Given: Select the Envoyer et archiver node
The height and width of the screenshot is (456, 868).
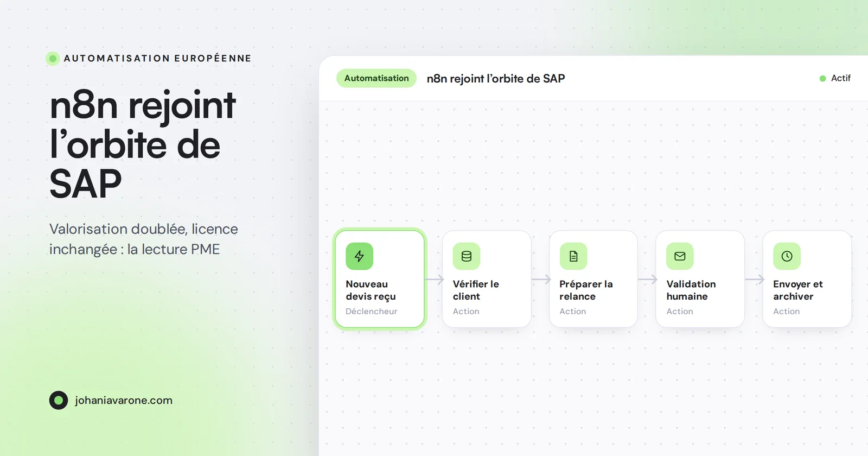Looking at the screenshot, I should tap(807, 279).
